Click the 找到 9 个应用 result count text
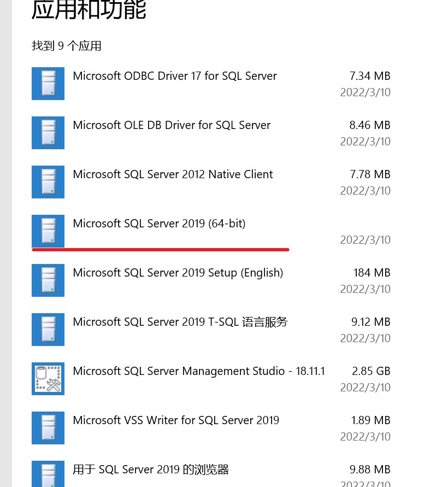The width and height of the screenshot is (448, 487). click(67, 46)
